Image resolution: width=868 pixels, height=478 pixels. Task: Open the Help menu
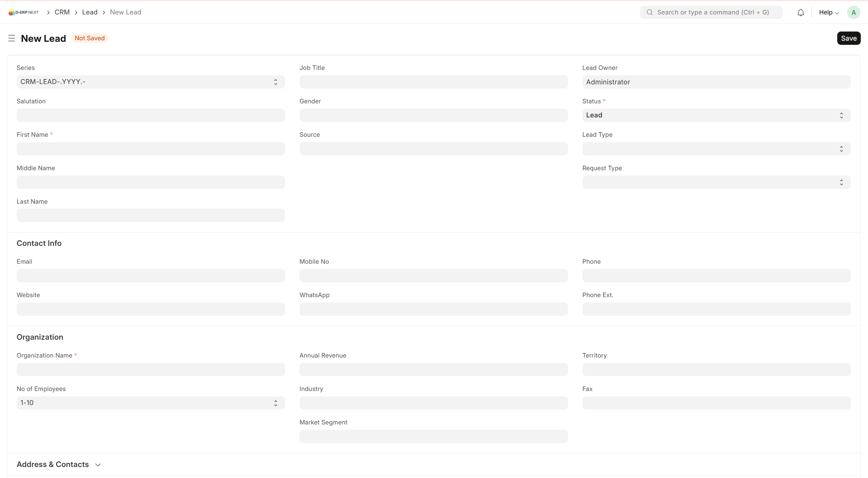pos(829,13)
